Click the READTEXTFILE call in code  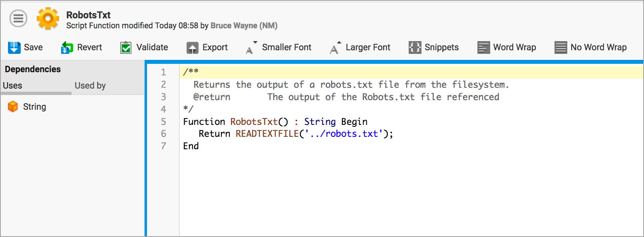click(267, 134)
